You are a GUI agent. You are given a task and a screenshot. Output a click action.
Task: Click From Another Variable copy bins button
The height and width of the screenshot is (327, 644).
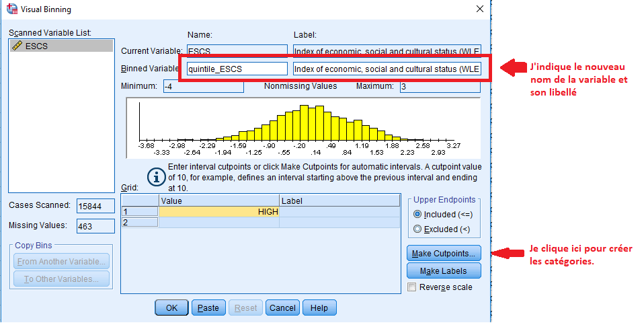pyautogui.click(x=62, y=262)
